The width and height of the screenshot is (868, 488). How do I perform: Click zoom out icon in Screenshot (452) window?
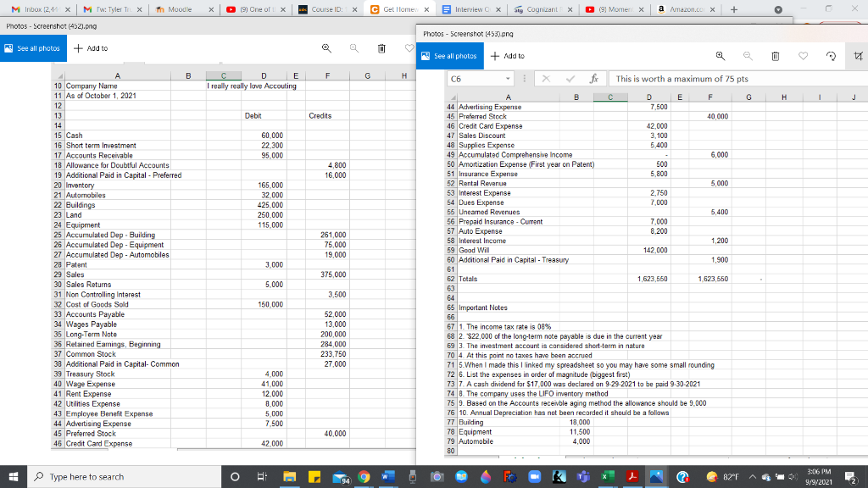click(354, 48)
